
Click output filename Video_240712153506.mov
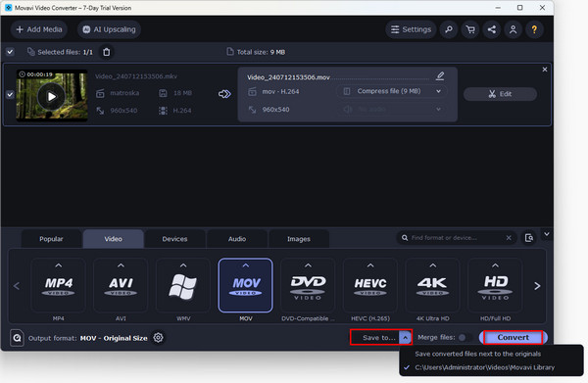[x=288, y=77]
